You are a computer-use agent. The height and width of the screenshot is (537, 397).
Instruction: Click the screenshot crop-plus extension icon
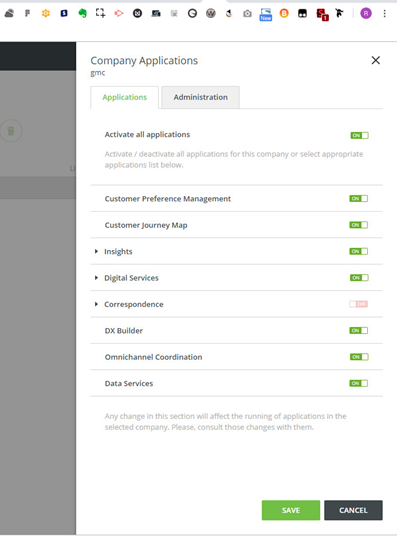pos(100,13)
